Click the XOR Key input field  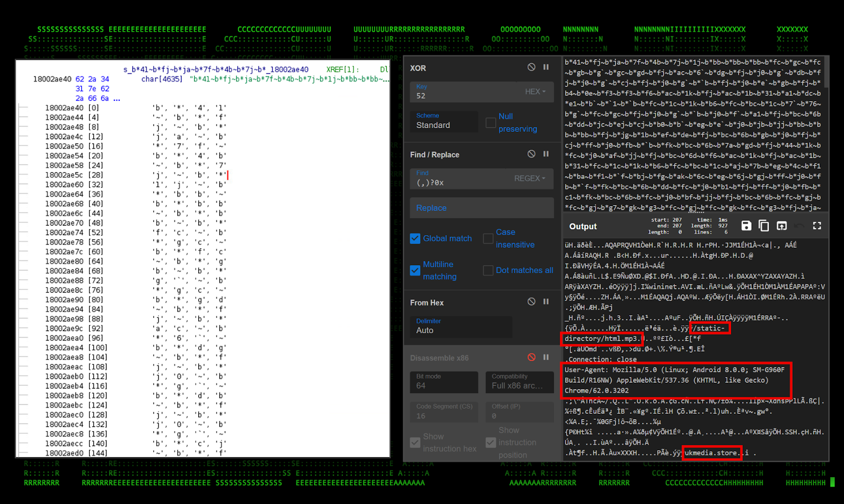[x=464, y=95]
